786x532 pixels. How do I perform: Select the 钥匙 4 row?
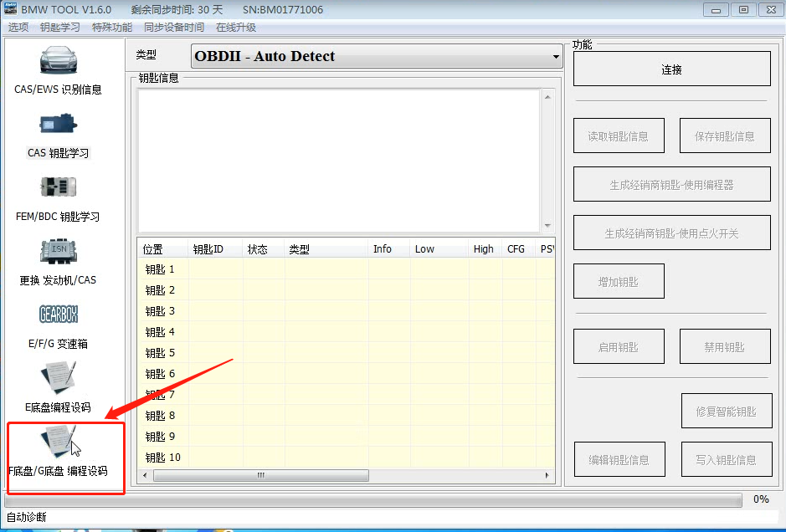[346, 332]
